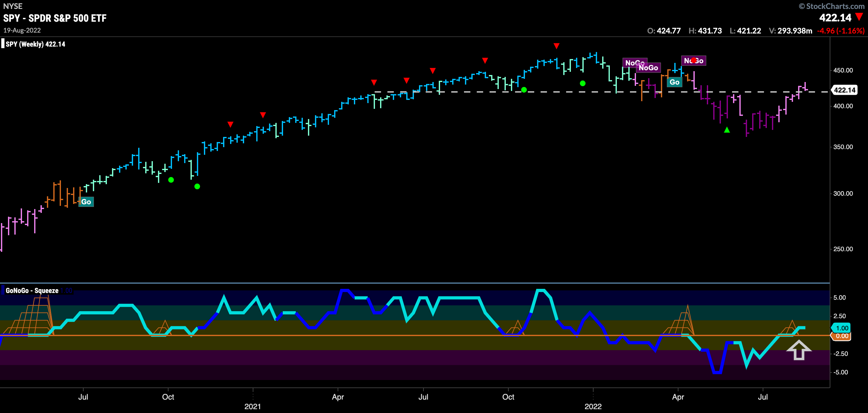The height and width of the screenshot is (413, 868).
Task: Click the orange squeeze grid in mid-2020
Action: tap(29, 315)
